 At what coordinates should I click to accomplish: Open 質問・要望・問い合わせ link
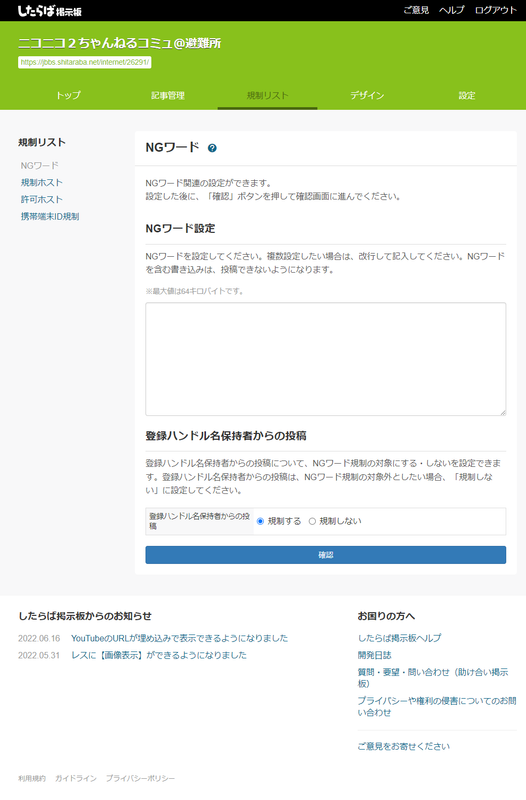[x=433, y=678]
